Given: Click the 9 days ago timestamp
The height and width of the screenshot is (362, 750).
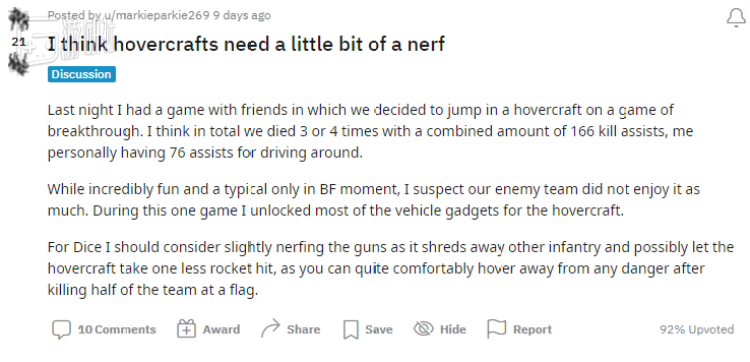Looking at the screenshot, I should 242,15.
